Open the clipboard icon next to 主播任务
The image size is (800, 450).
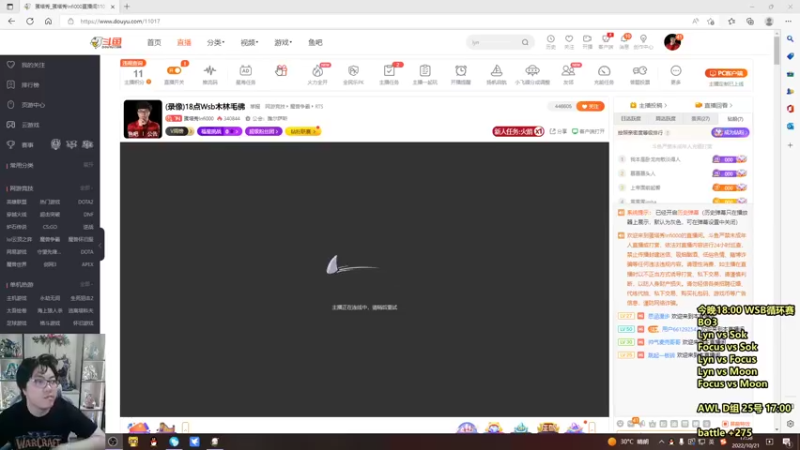425,70
